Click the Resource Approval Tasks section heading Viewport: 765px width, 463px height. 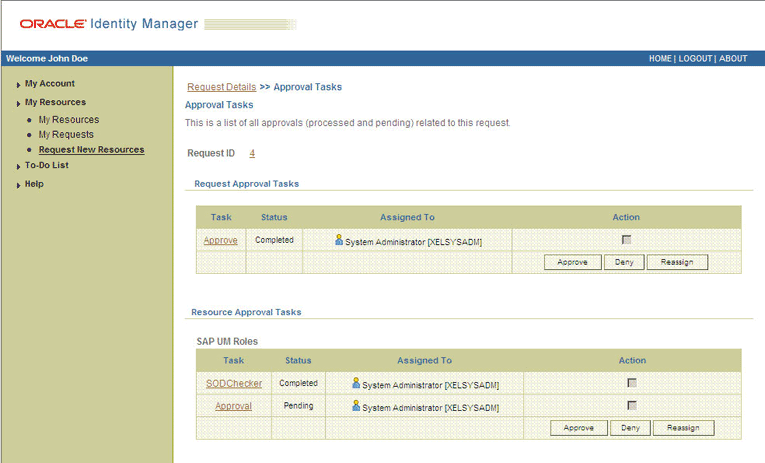[x=246, y=312]
